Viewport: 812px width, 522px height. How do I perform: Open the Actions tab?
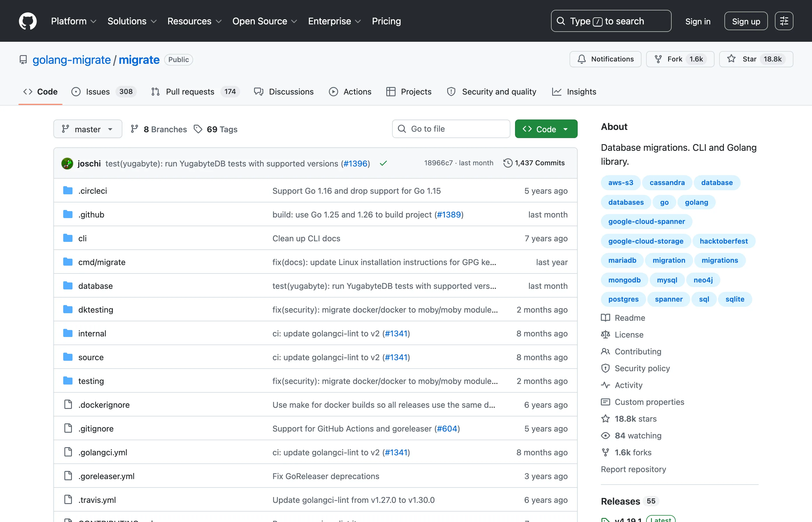(350, 92)
